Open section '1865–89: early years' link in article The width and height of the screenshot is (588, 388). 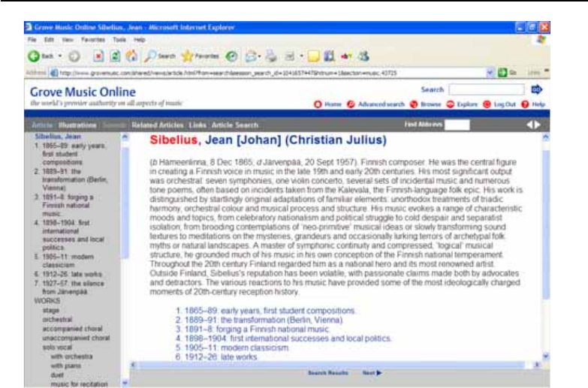click(x=270, y=311)
